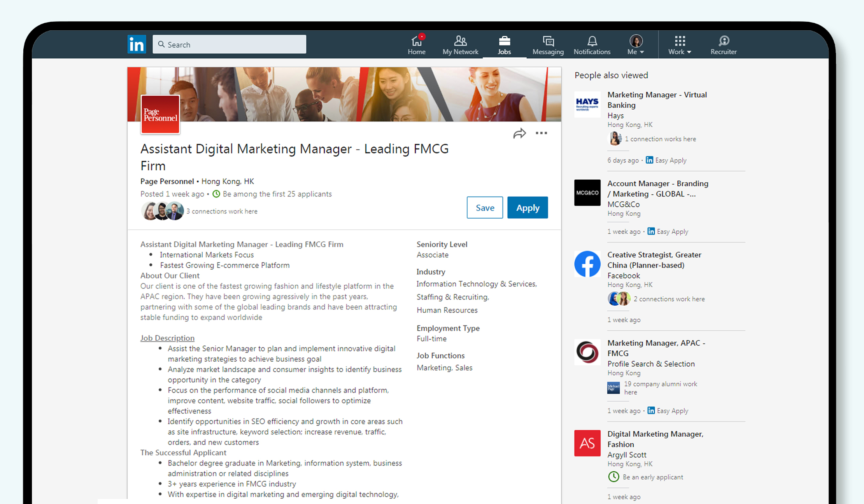Click the job title heading

tap(294, 157)
